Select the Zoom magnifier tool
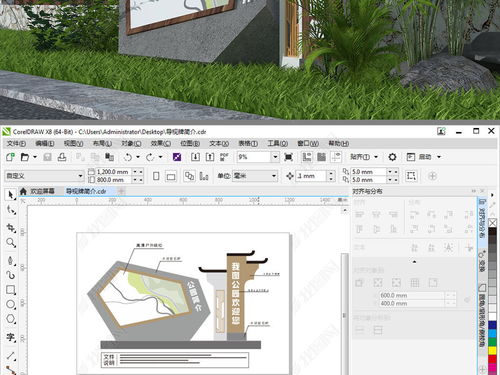Viewport: 500px width, 375px height. [x=11, y=243]
